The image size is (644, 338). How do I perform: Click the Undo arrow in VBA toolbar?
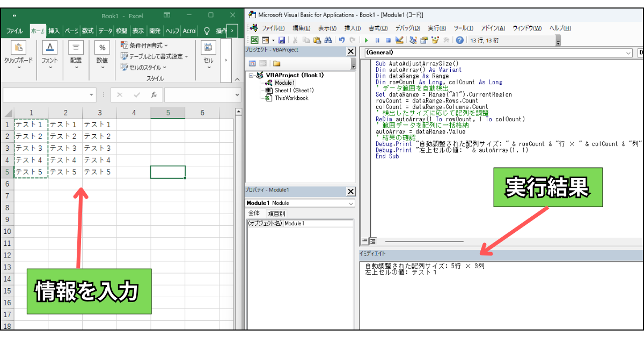click(x=341, y=40)
